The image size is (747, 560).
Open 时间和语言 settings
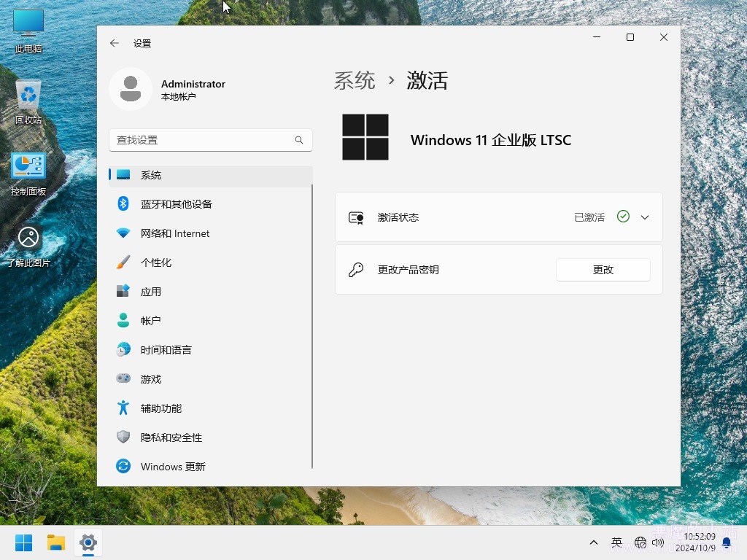click(211, 350)
